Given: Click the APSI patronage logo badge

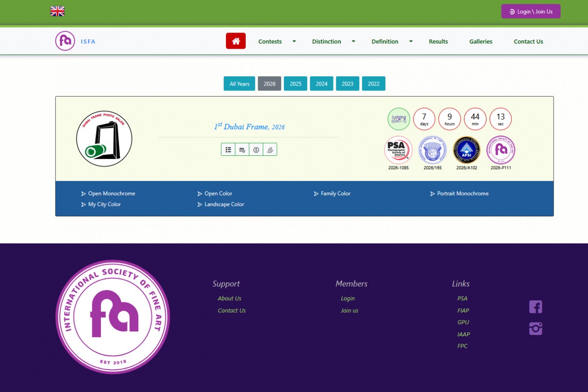Looking at the screenshot, I should (x=466, y=150).
